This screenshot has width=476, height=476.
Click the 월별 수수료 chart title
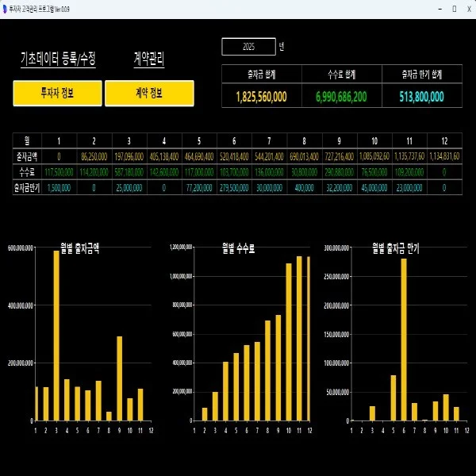(x=239, y=248)
